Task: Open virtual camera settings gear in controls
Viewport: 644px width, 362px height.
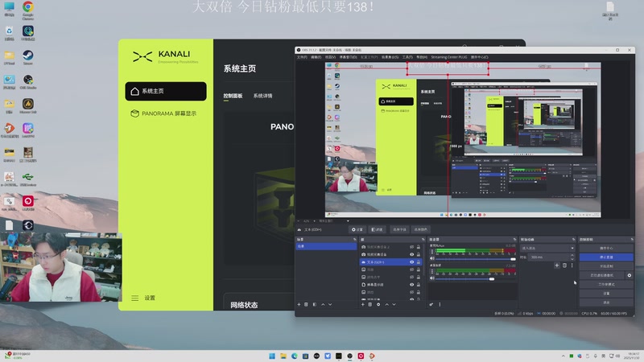Action: (x=630, y=275)
